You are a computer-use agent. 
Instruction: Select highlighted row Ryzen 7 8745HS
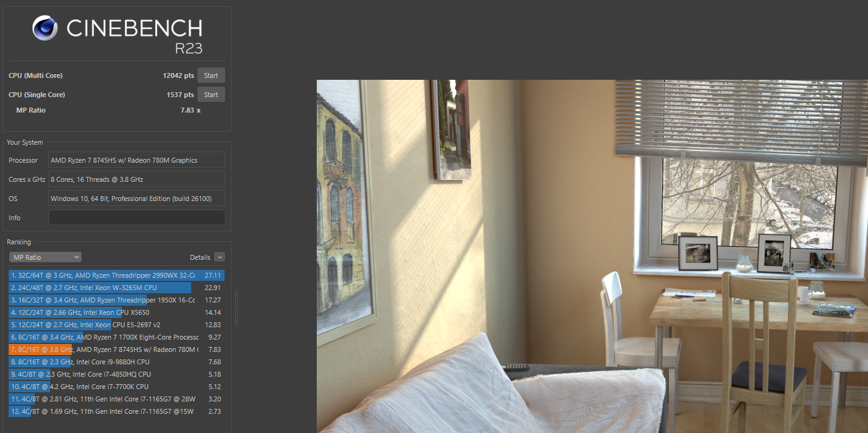pos(116,349)
